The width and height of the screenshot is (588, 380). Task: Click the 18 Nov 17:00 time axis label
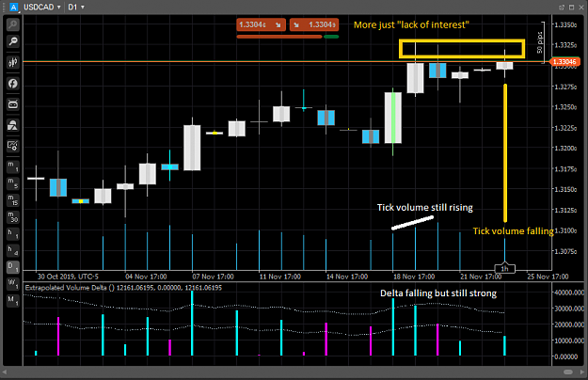click(414, 277)
